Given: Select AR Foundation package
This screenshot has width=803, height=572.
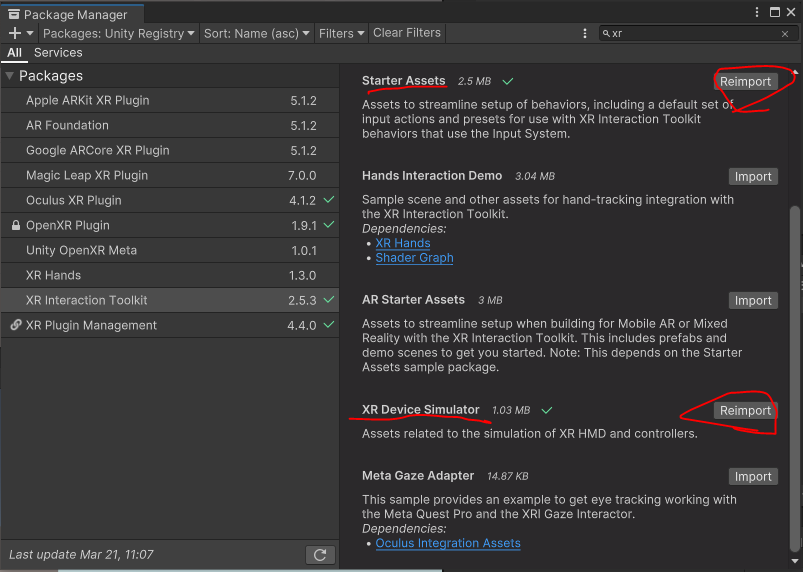Looking at the screenshot, I should pyautogui.click(x=170, y=125).
